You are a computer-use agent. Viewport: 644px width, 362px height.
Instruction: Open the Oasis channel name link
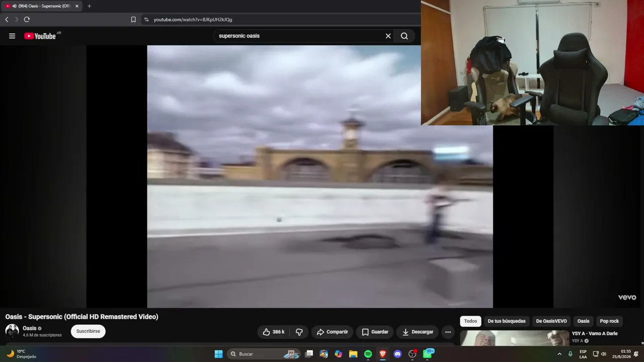[x=30, y=328]
